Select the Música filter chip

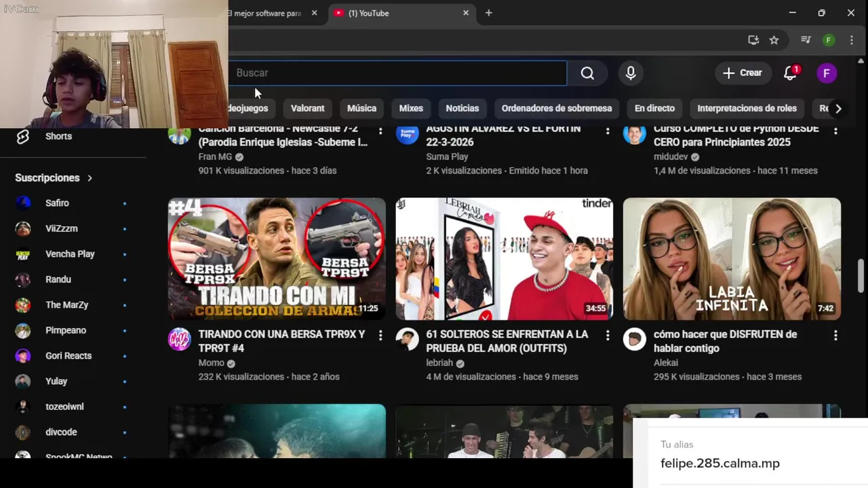coord(361,108)
